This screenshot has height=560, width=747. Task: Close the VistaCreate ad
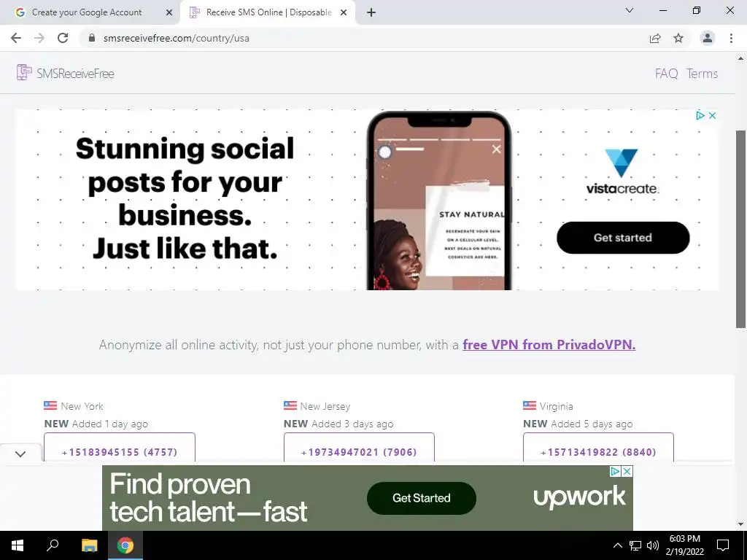[x=712, y=115]
